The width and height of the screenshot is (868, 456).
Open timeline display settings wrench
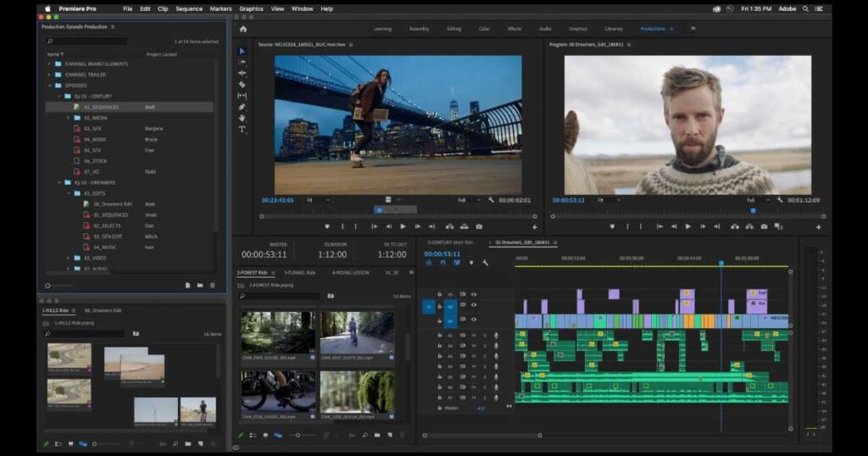point(485,263)
